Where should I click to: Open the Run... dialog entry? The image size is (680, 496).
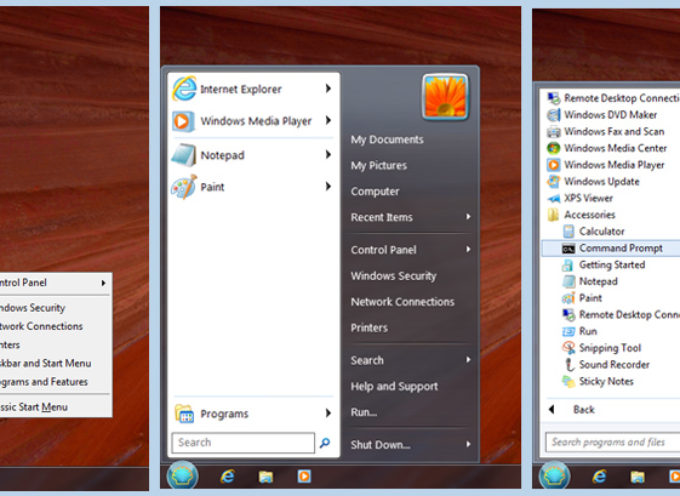pyautogui.click(x=363, y=412)
